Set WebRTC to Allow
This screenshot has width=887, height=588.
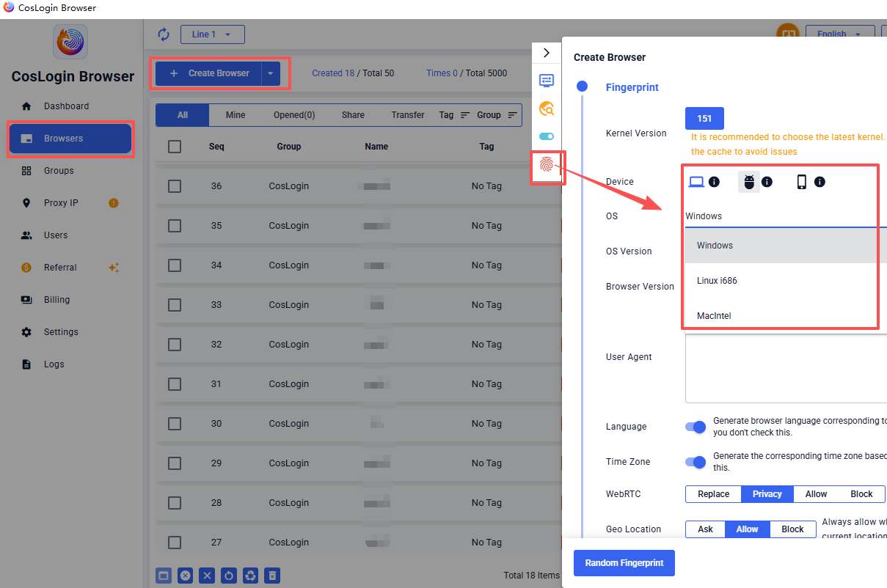pos(816,494)
